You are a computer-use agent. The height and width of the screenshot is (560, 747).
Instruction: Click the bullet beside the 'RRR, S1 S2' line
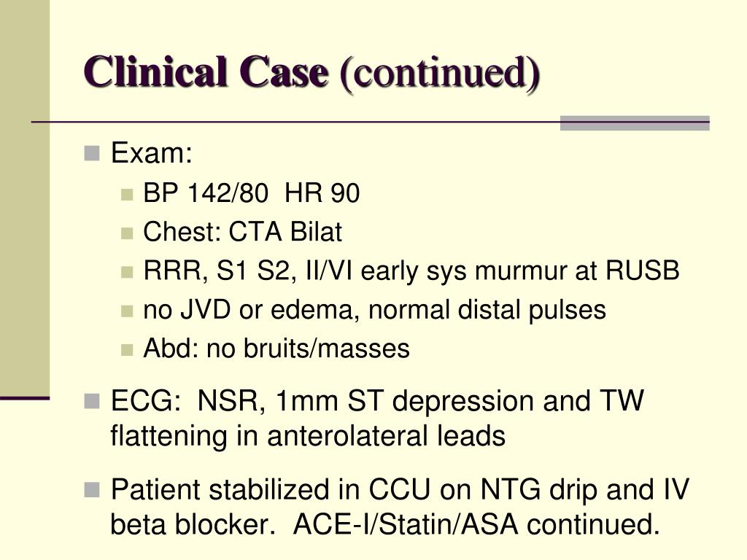click(x=127, y=272)
